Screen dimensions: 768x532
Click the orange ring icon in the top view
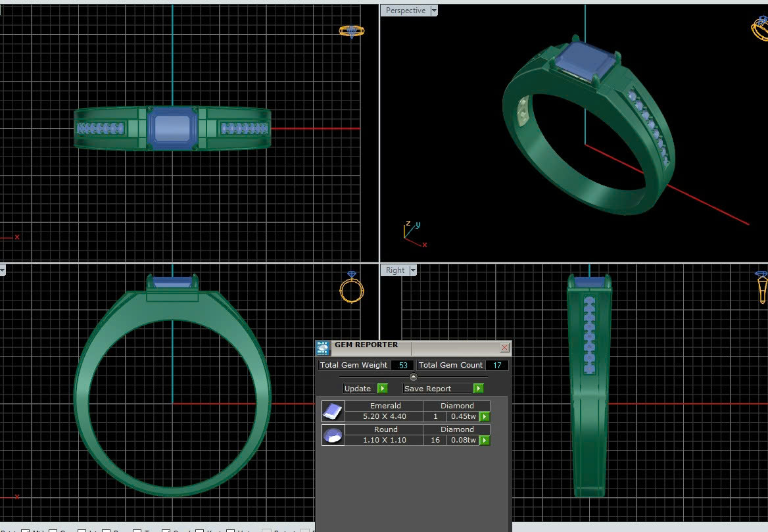[x=351, y=31]
